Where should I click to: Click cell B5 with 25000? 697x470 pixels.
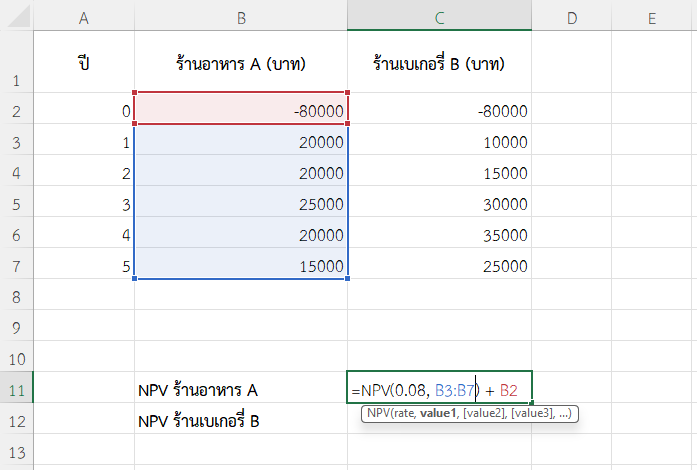pos(241,201)
